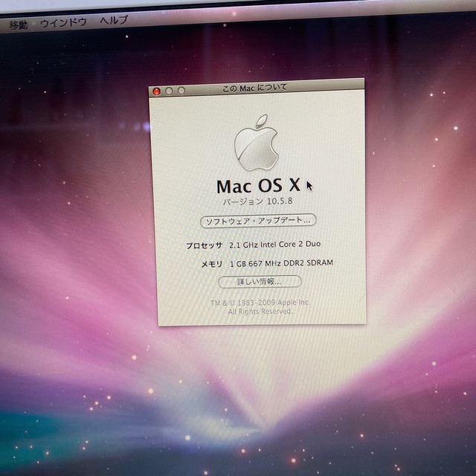Click the プロセッサ label
This screenshot has height=476, width=476.
[204, 245]
